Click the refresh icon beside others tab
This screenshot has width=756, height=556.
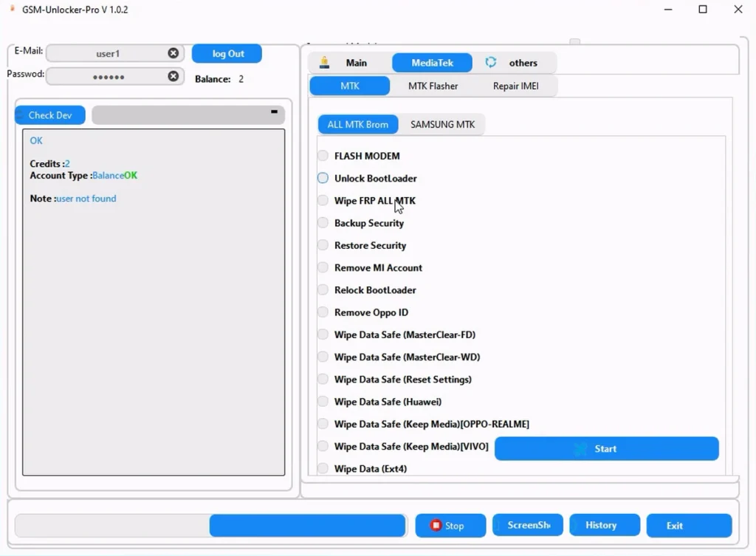[491, 63]
